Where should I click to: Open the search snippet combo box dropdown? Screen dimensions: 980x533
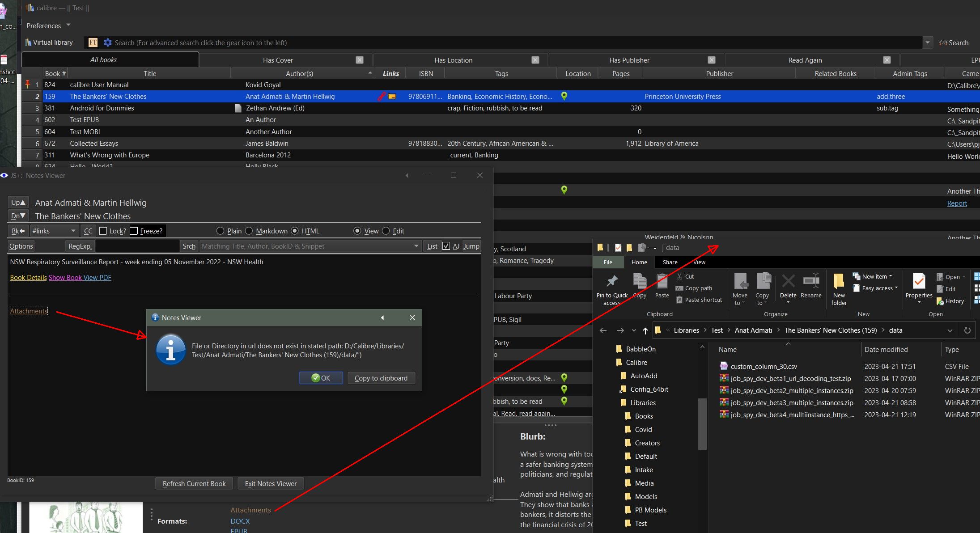coord(416,246)
